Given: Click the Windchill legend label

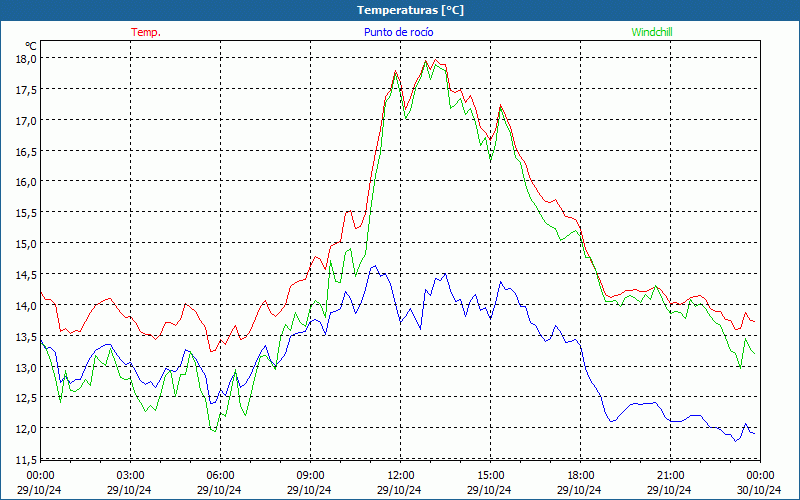Looking at the screenshot, I should tap(652, 32).
